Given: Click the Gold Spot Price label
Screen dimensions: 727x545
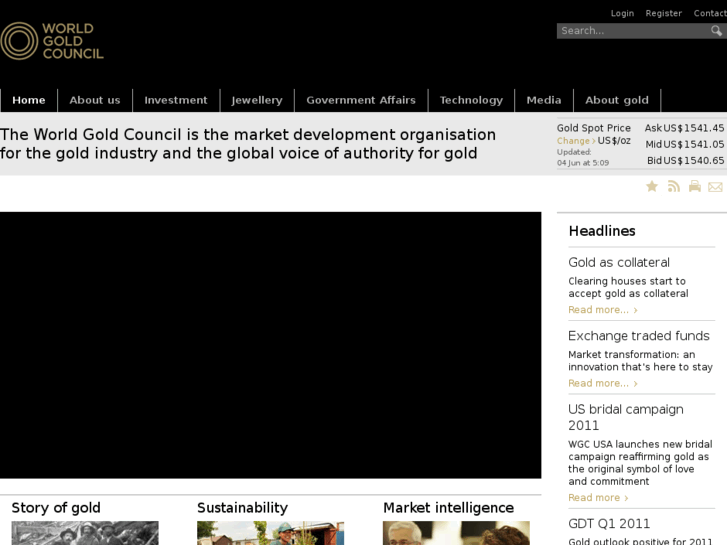Looking at the screenshot, I should 594,128.
